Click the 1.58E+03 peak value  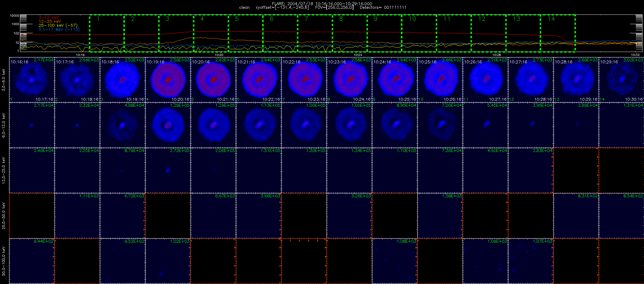(x=452, y=196)
